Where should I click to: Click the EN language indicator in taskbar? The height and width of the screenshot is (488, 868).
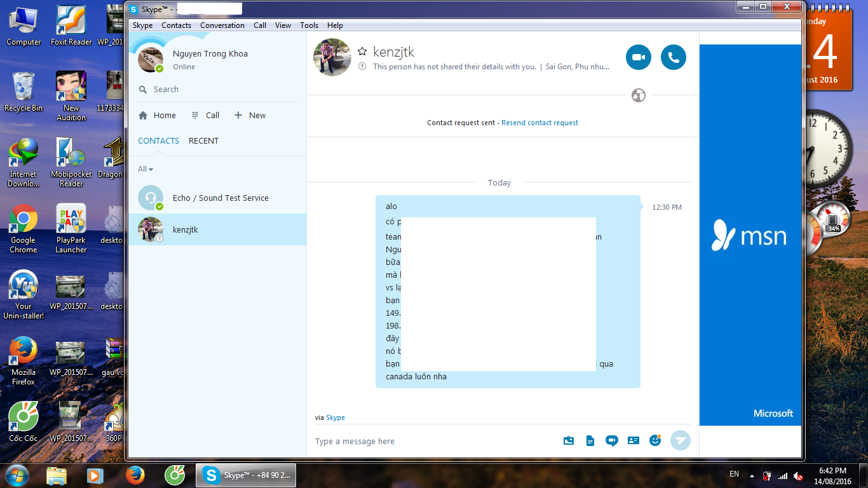tap(734, 474)
